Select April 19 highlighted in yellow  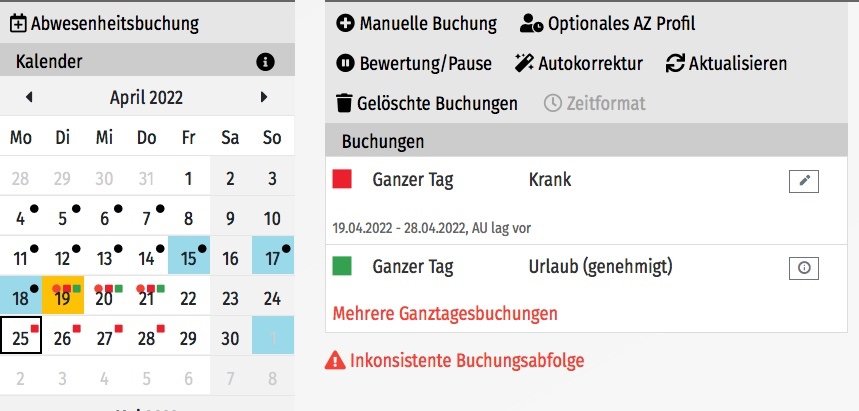click(x=63, y=295)
